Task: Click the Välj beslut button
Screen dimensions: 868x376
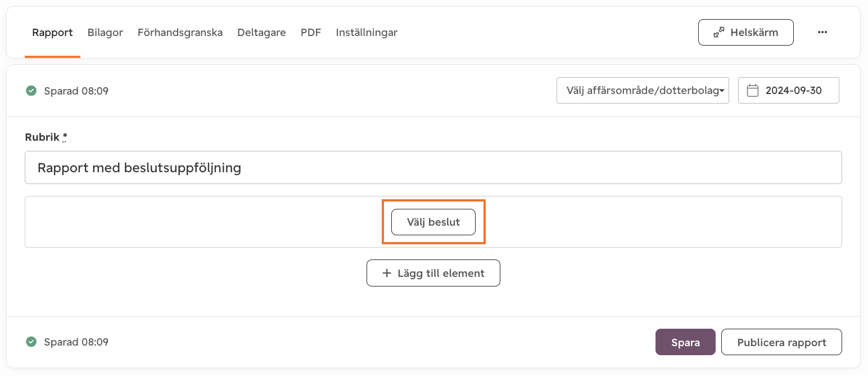Action: pos(433,222)
